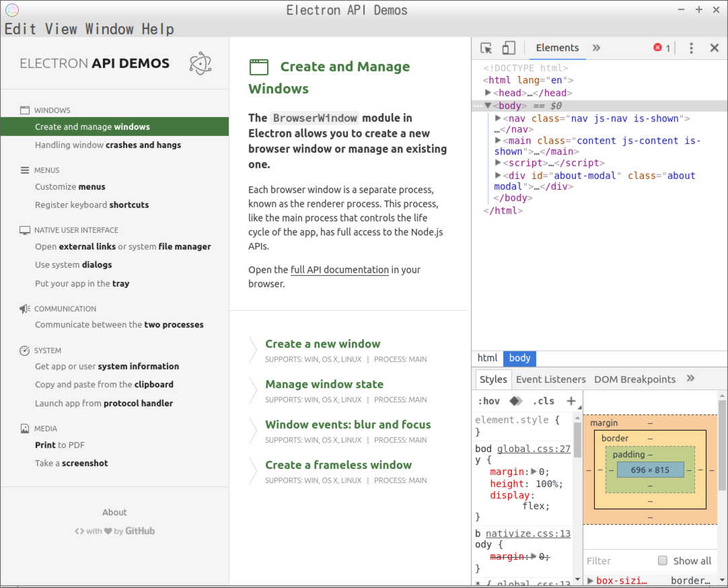
Task: Switch to the Event Listeners tab
Action: (550, 379)
